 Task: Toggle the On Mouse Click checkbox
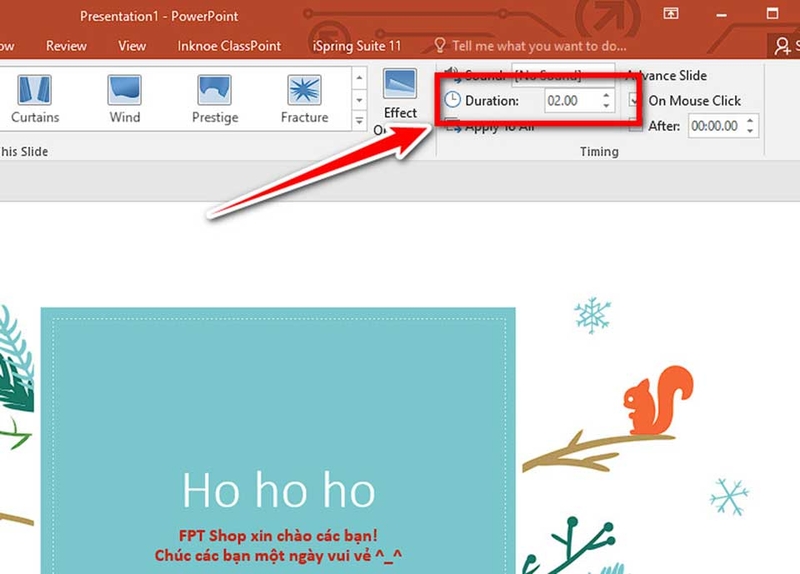pos(635,101)
